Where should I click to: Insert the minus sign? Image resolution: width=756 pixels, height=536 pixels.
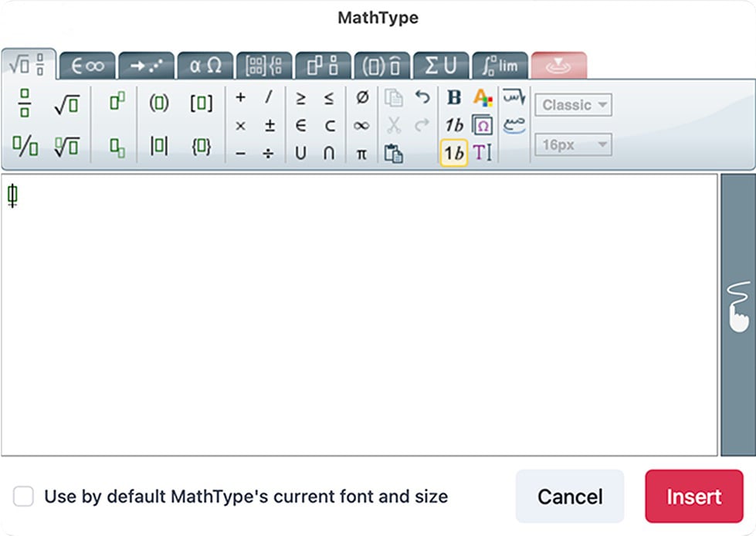pos(241,154)
